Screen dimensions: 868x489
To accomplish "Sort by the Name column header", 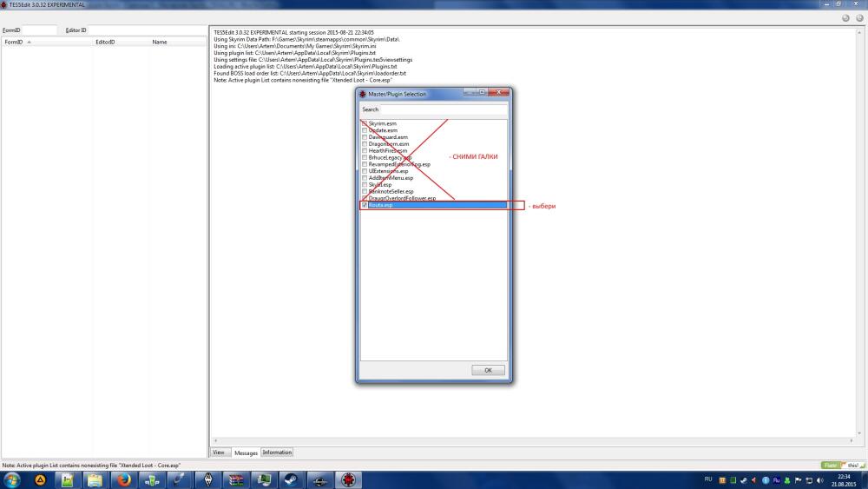I will pyautogui.click(x=178, y=42).
